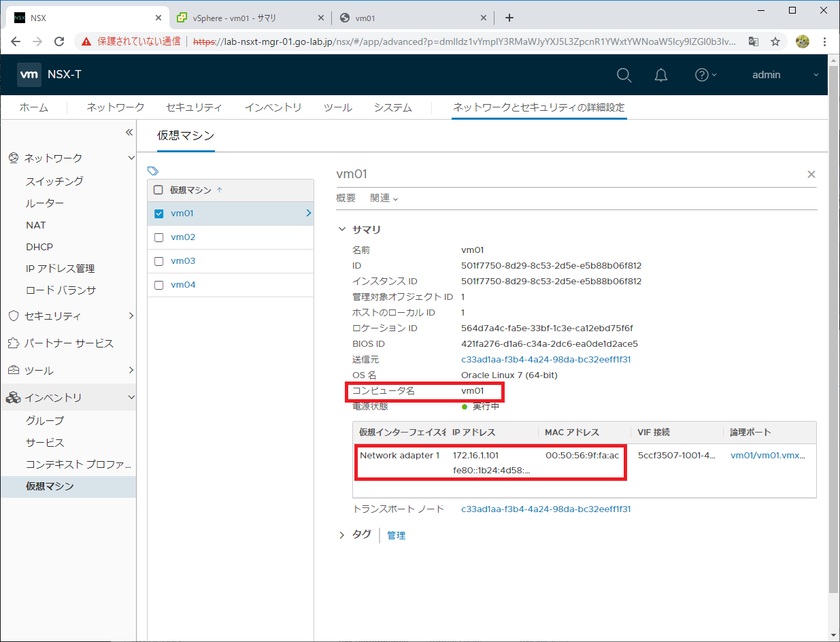Viewport: 840px width, 642px height.
Task: Open the ホーム menu
Action: pyautogui.click(x=34, y=107)
